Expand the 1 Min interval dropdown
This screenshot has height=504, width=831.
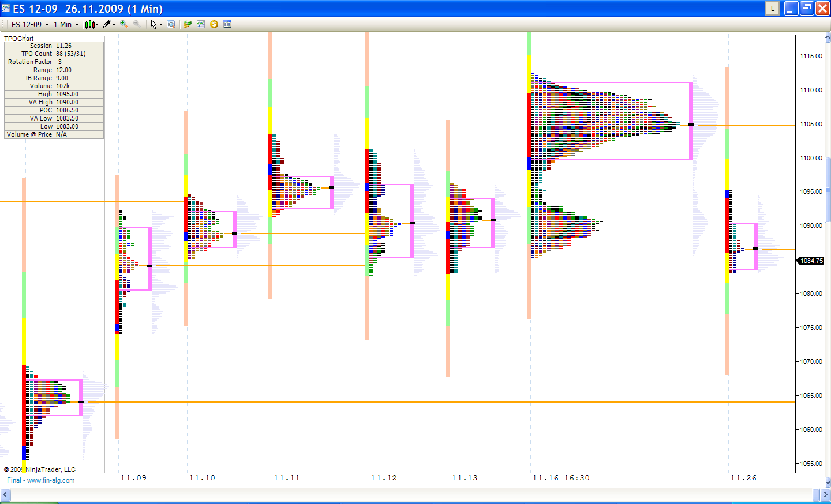[x=77, y=25]
